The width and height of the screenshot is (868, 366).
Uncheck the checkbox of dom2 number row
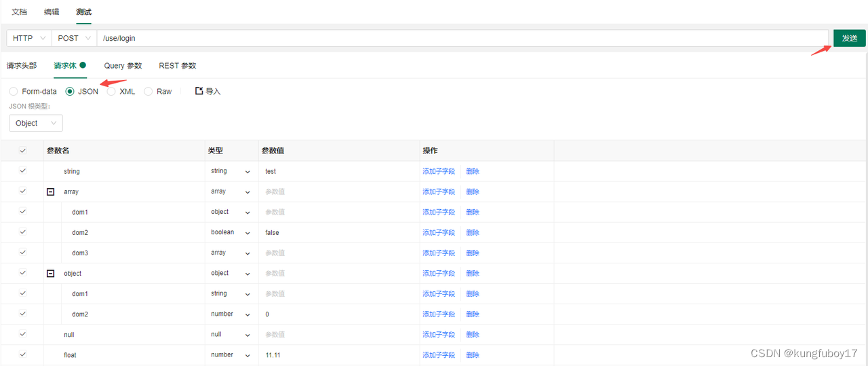pyautogui.click(x=23, y=314)
